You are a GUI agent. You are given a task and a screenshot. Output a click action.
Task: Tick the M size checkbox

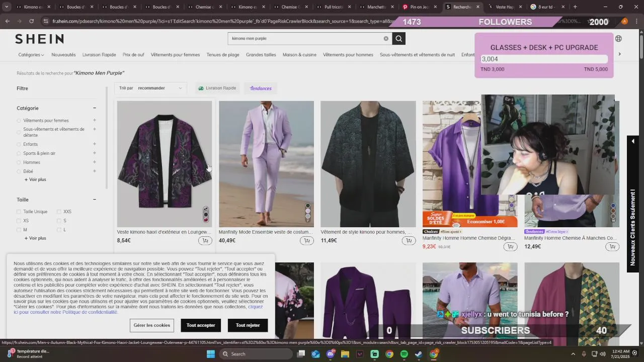(19, 230)
